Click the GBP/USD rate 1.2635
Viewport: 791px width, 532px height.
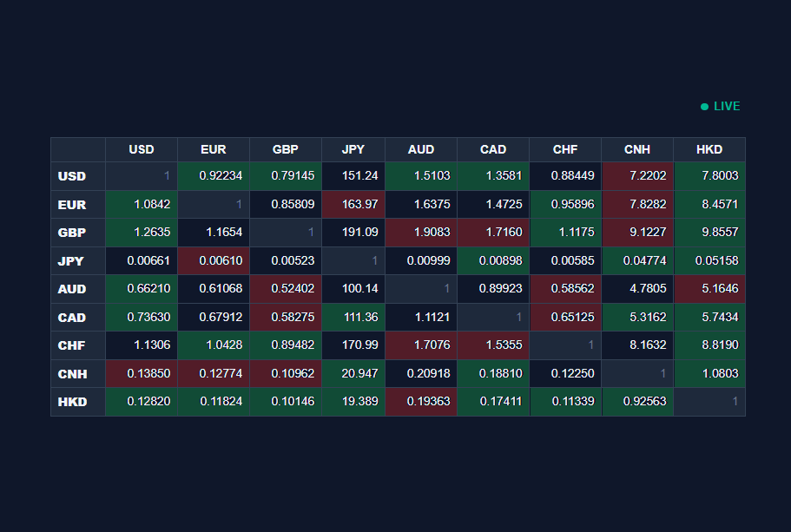[x=142, y=233]
